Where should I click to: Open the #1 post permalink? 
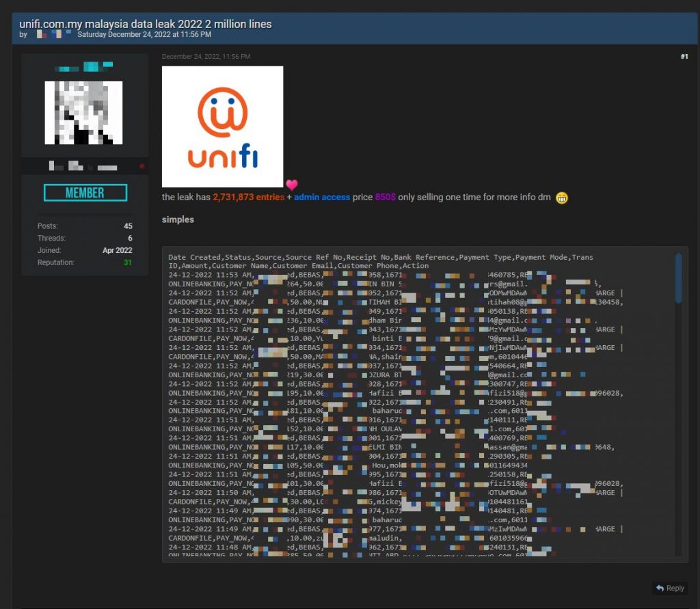[x=684, y=57]
